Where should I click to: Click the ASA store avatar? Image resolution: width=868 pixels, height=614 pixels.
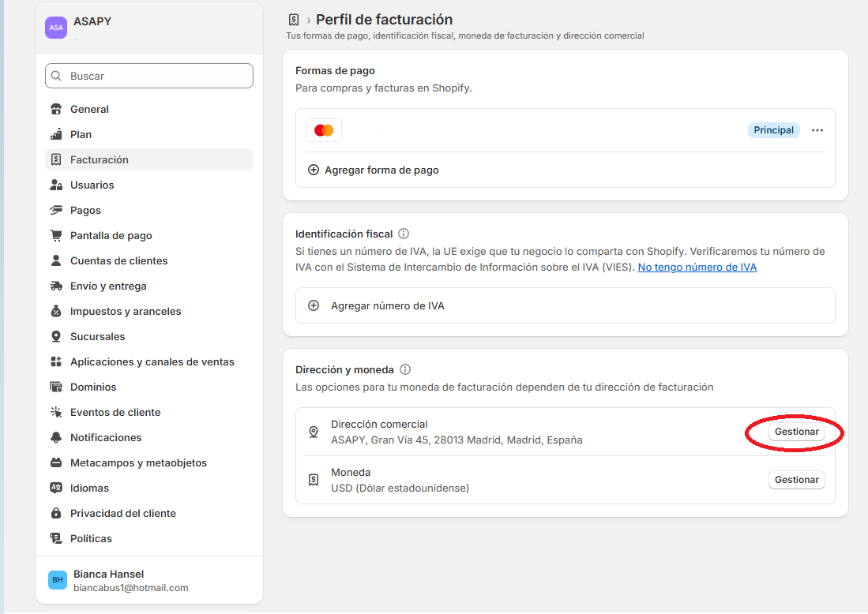[x=56, y=28]
